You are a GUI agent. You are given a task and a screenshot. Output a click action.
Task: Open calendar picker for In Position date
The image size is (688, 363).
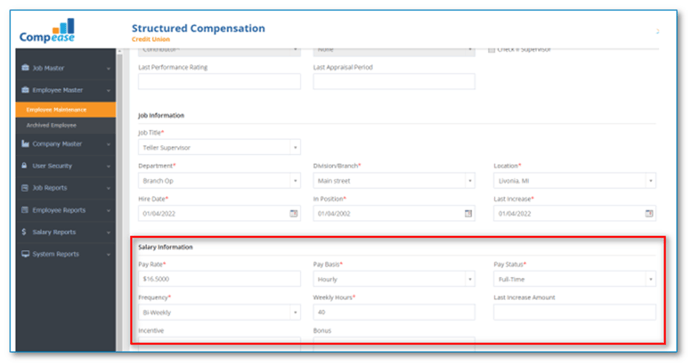[x=468, y=213]
